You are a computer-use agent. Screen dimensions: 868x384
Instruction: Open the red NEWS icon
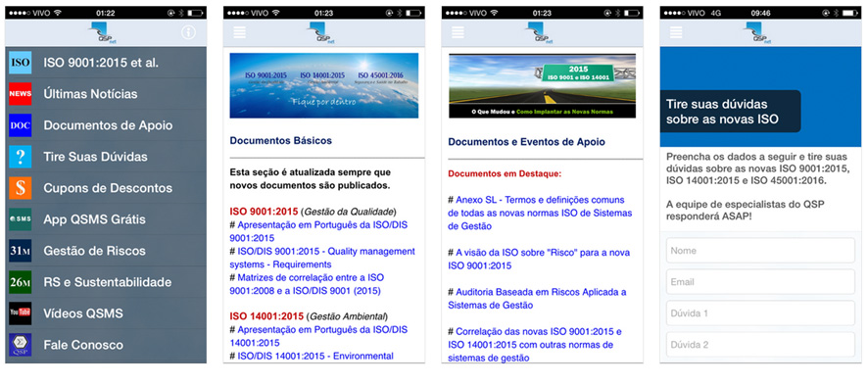(x=21, y=94)
